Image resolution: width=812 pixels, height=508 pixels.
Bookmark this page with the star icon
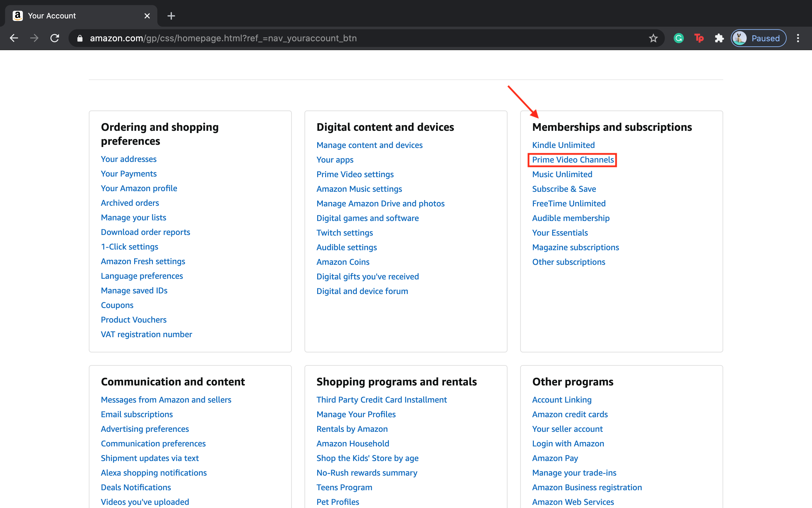[653, 38]
